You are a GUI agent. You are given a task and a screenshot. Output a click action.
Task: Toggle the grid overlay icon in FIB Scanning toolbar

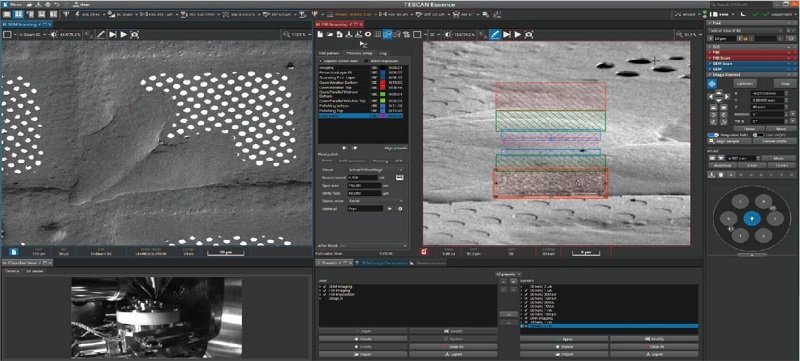pyautogui.click(x=378, y=35)
